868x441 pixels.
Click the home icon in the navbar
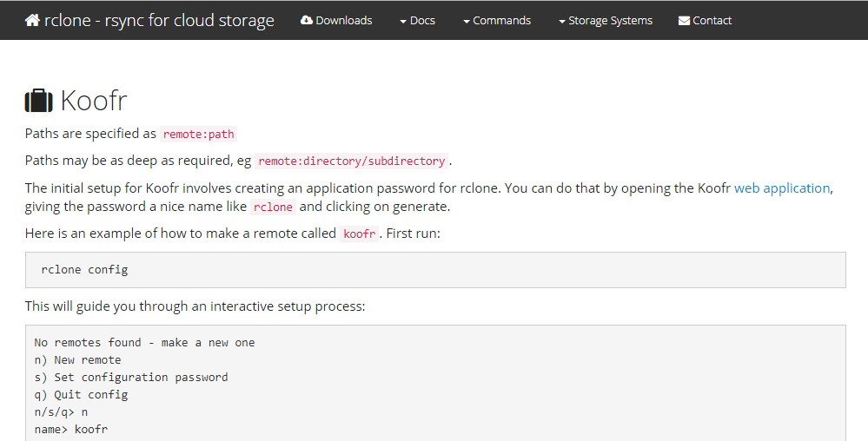(32, 20)
